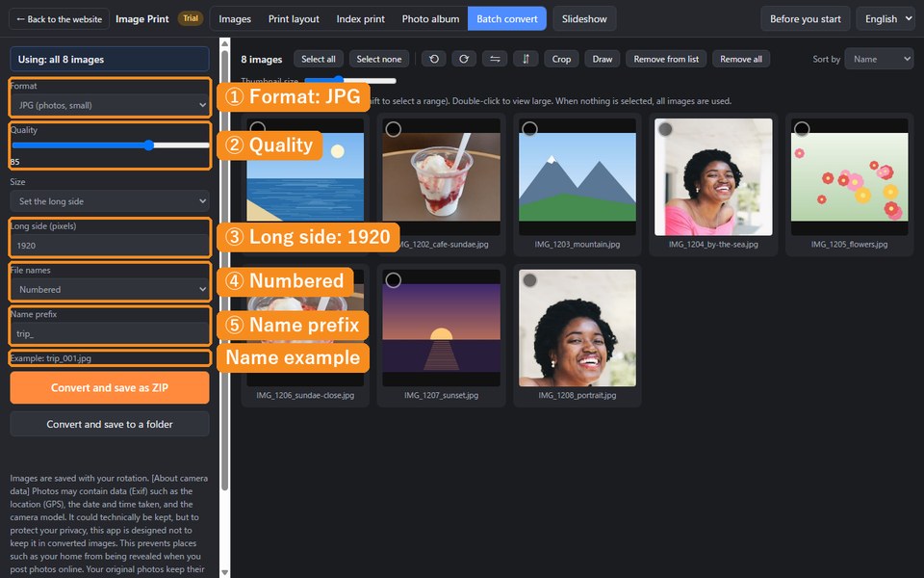This screenshot has width=924, height=578.
Task: Toggle selection circle on IMG_1208_portrait.jpg
Action: point(529,280)
